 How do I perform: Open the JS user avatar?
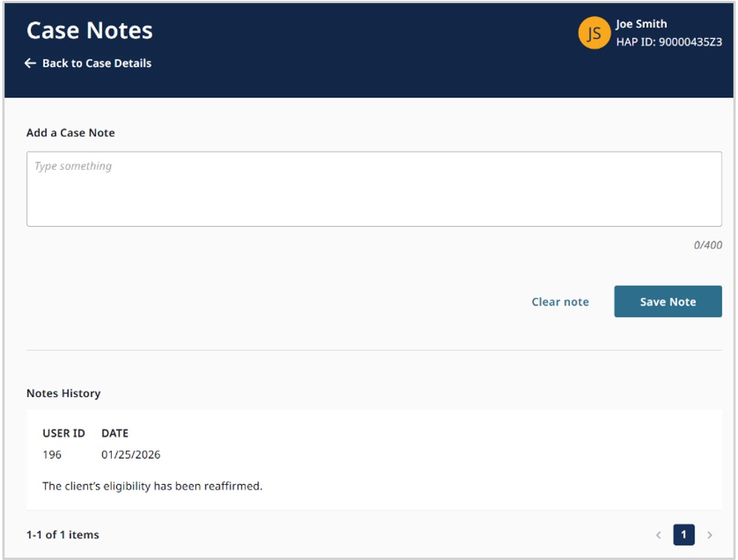(x=594, y=33)
